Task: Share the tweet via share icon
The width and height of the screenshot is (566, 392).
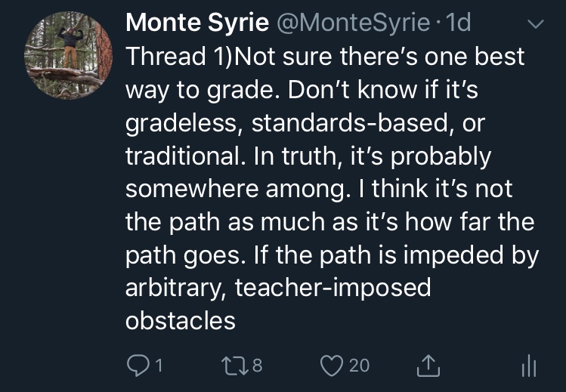Action: (x=429, y=366)
